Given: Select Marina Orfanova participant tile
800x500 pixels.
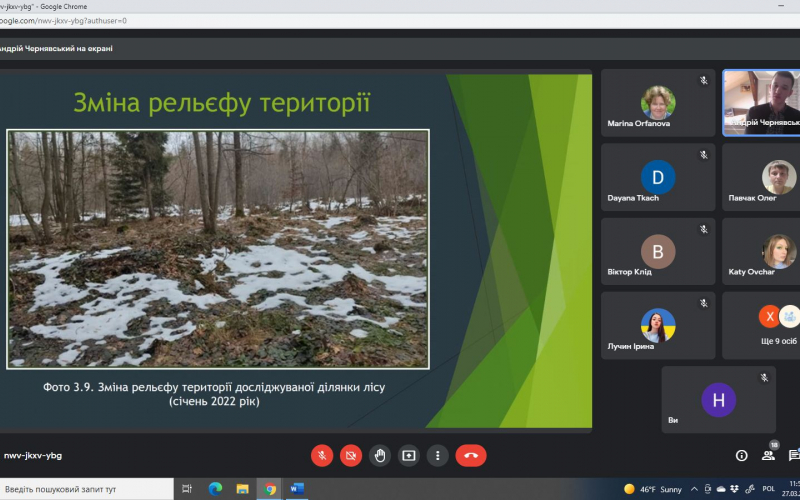Looking at the screenshot, I should click(x=658, y=103).
